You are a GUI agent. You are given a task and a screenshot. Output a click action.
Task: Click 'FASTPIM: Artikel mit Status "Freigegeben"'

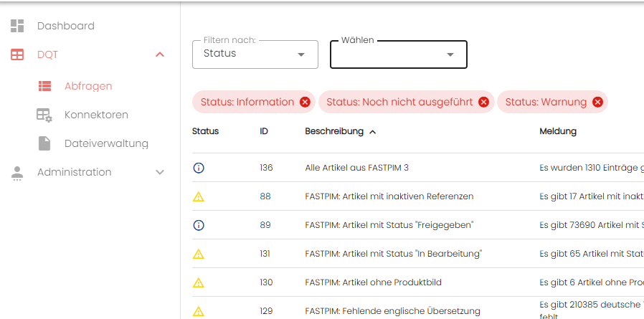(389, 225)
